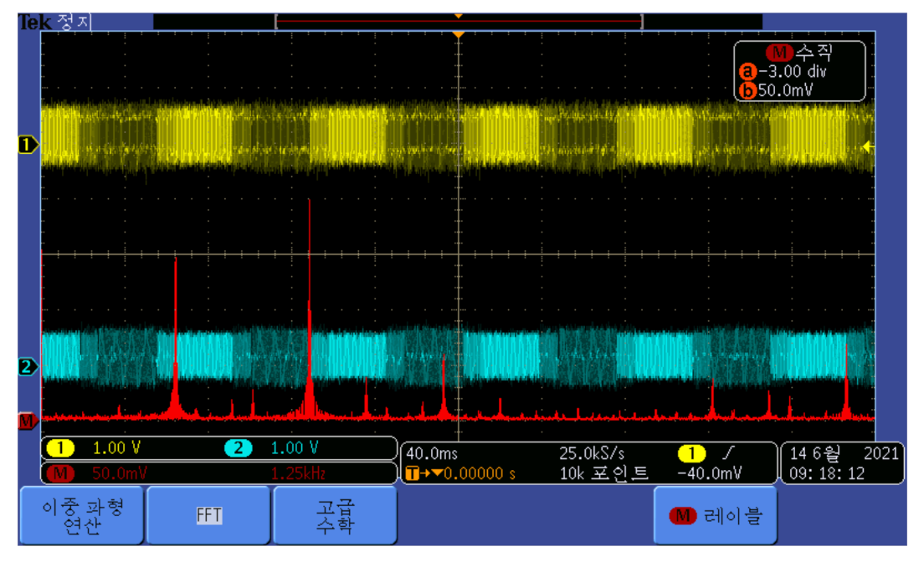Screen dimensions: 924x562
Task: Click the record view bar at top
Action: [458, 20]
